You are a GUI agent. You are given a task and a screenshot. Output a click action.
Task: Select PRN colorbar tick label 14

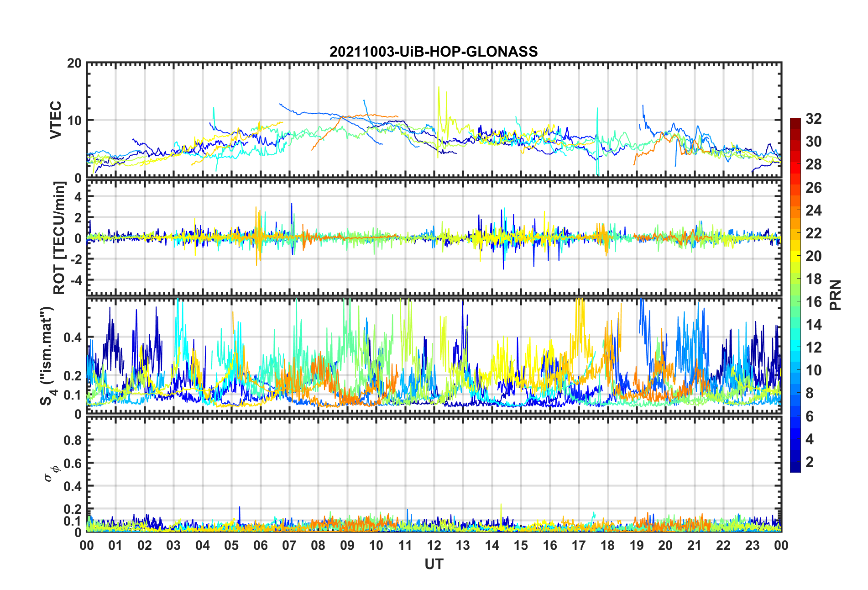[814, 325]
